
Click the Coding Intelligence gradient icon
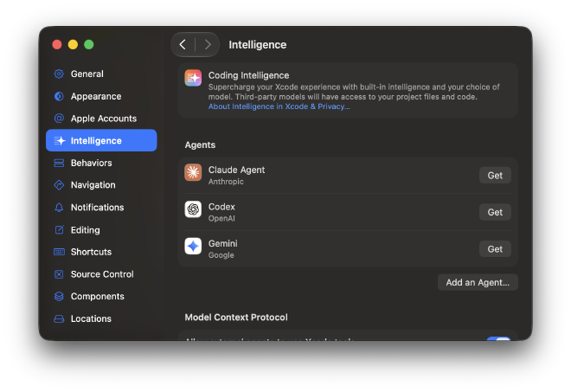[193, 78]
